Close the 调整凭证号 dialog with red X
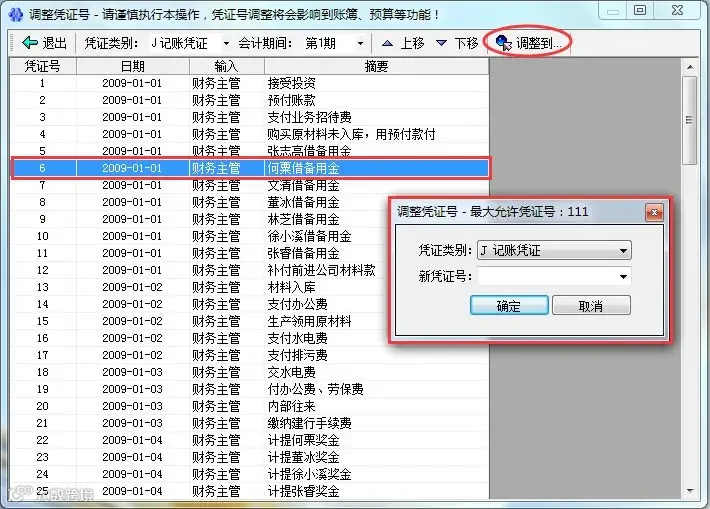710x509 pixels. pos(654,212)
